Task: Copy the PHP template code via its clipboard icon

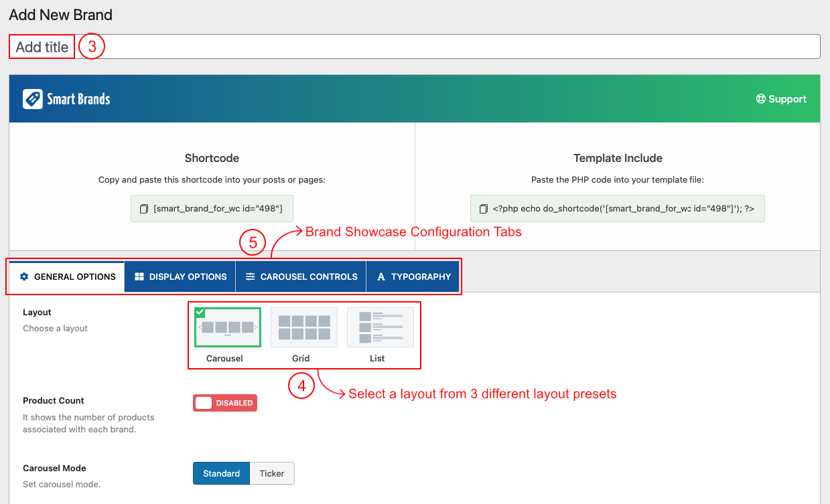Action: [484, 209]
